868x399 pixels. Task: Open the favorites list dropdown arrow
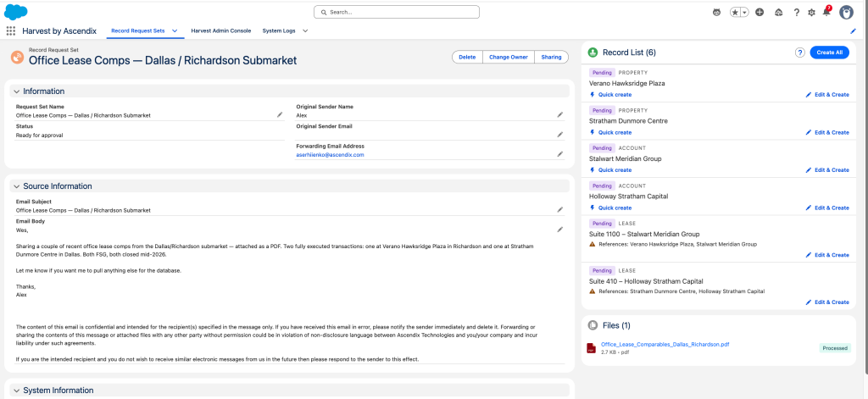[x=744, y=12]
